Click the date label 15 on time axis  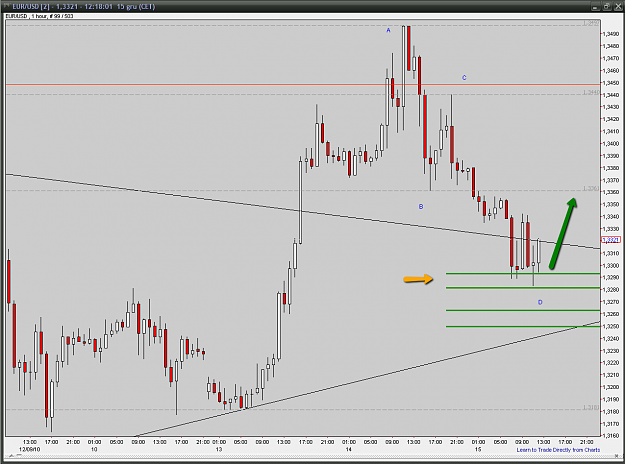[478, 449]
